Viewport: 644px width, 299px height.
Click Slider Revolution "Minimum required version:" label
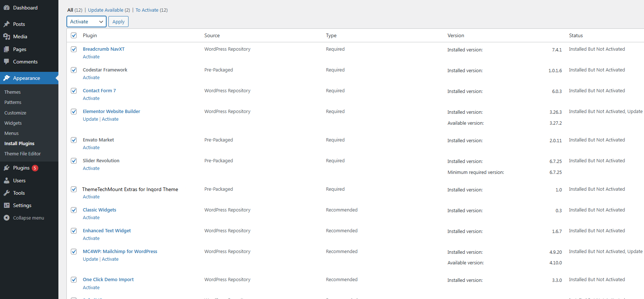pyautogui.click(x=476, y=172)
